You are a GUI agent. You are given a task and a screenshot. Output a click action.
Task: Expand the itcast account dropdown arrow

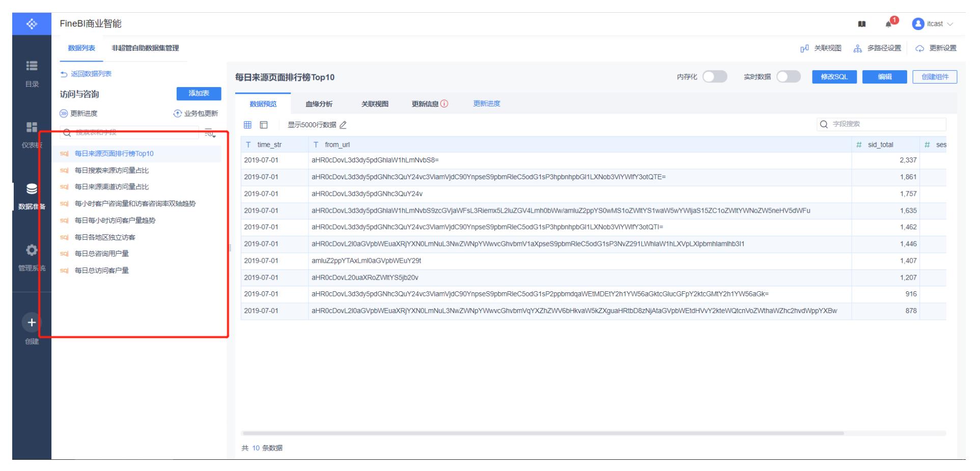click(x=949, y=24)
